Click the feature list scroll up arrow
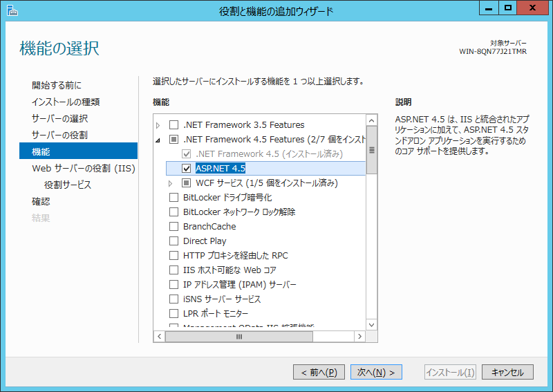553x392 pixels. [x=371, y=120]
